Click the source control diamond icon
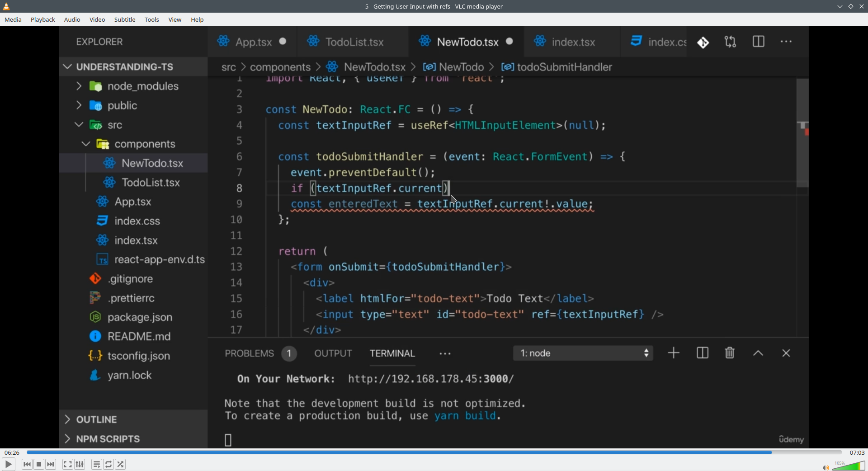The width and height of the screenshot is (868, 471). 703,42
